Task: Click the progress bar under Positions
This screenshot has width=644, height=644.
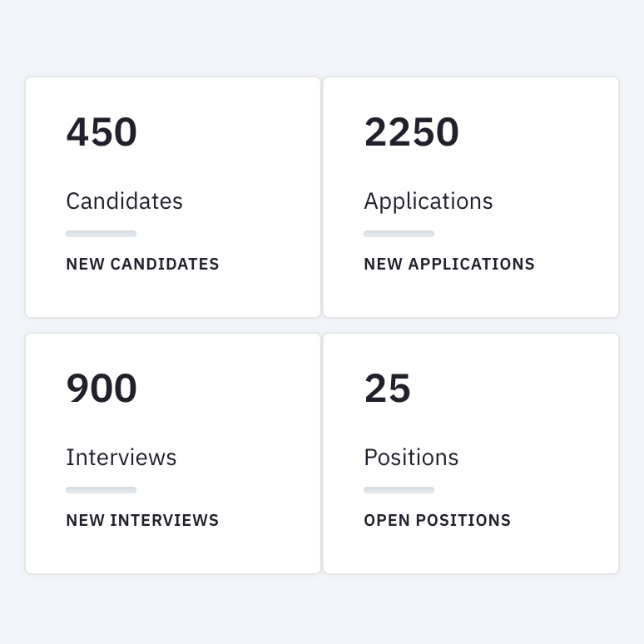Action: (399, 490)
